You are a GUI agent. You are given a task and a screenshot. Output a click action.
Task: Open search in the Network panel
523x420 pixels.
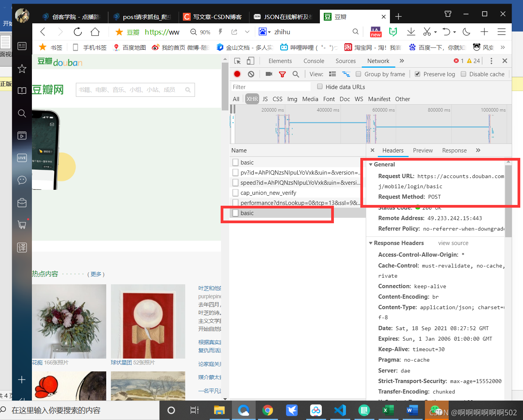pyautogui.click(x=296, y=74)
